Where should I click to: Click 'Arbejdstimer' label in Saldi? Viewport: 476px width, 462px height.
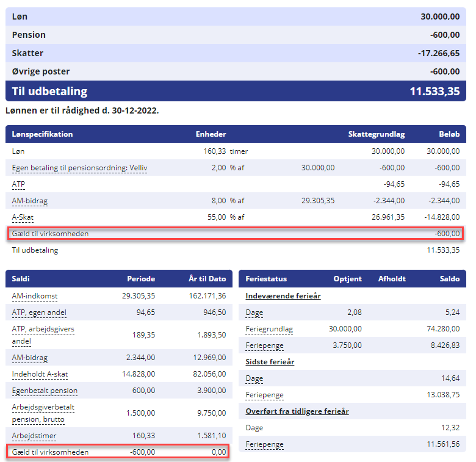(x=34, y=436)
